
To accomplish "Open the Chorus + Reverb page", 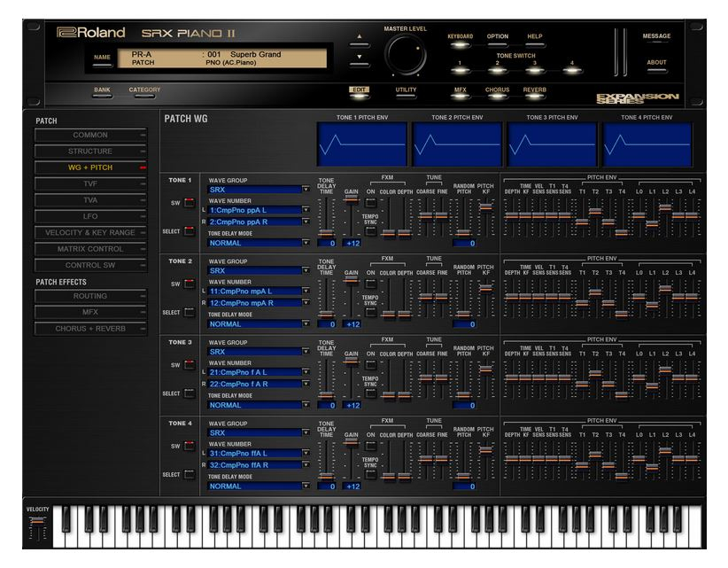I will pyautogui.click(x=90, y=329).
